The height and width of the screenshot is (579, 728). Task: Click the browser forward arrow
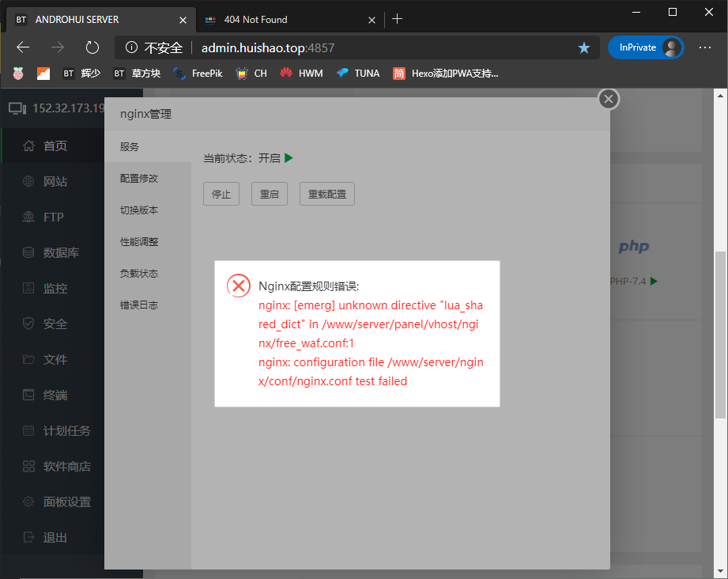(58, 47)
